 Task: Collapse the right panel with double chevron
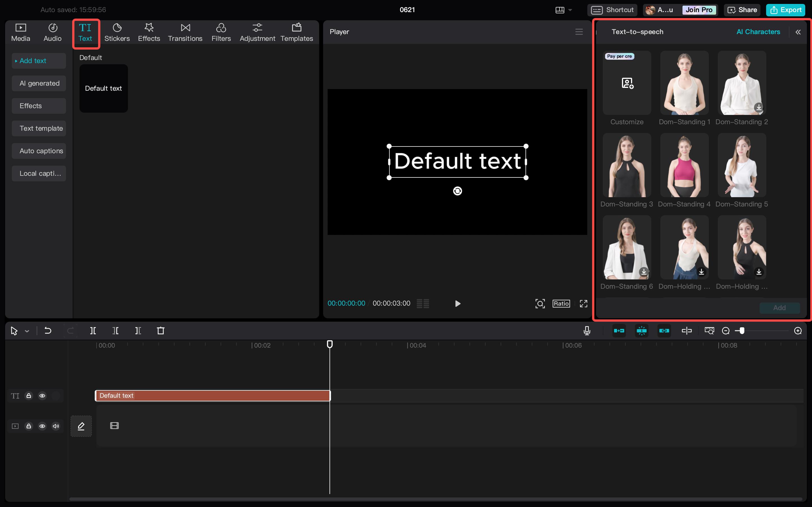click(798, 32)
